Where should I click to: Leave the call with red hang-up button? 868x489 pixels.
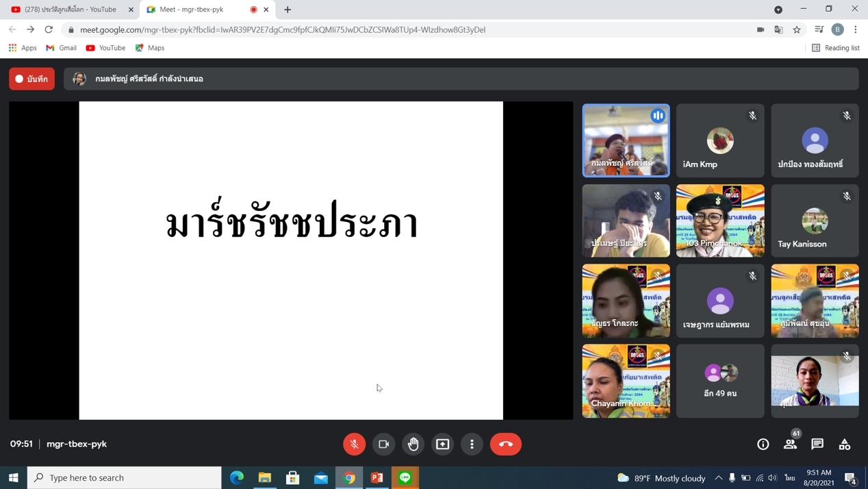coord(505,444)
